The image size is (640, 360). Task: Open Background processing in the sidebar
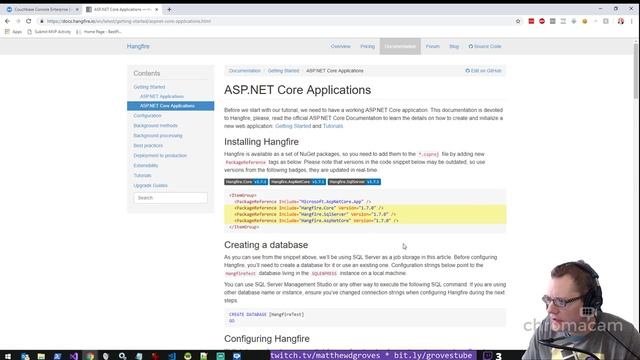[x=158, y=136]
